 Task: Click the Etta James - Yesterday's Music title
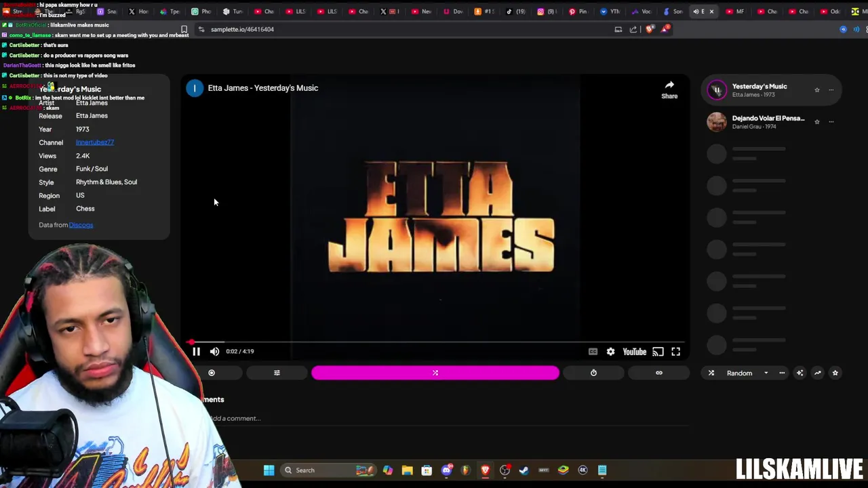tap(263, 88)
